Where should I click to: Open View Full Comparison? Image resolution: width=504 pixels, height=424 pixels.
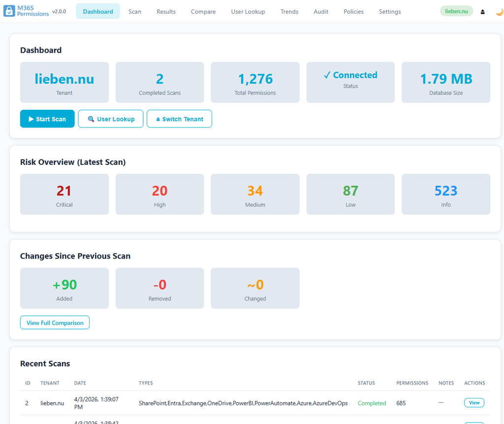(55, 323)
